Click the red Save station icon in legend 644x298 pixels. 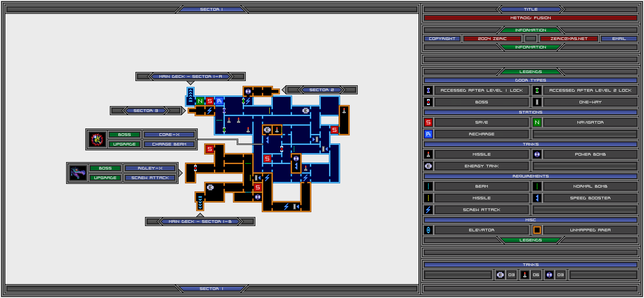[x=428, y=123]
